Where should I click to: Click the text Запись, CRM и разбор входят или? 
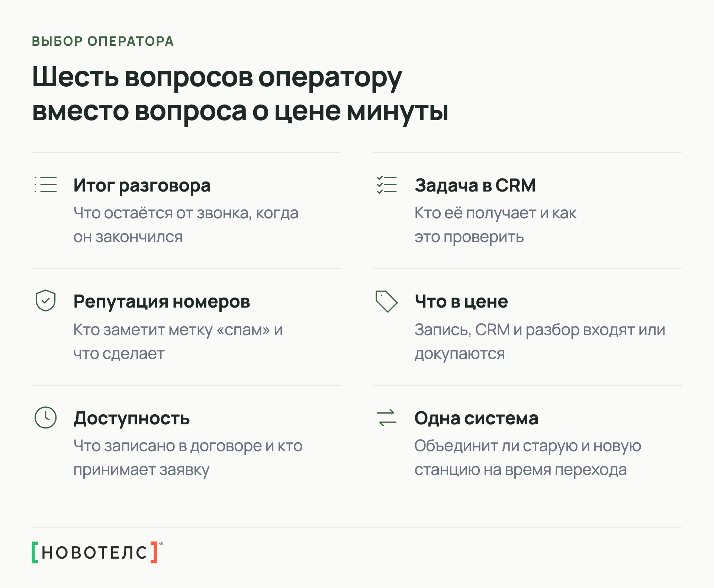tap(540, 330)
